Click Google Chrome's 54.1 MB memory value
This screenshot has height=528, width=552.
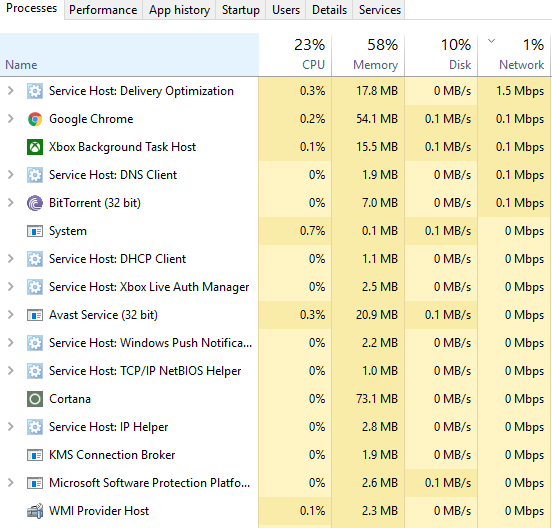(377, 119)
